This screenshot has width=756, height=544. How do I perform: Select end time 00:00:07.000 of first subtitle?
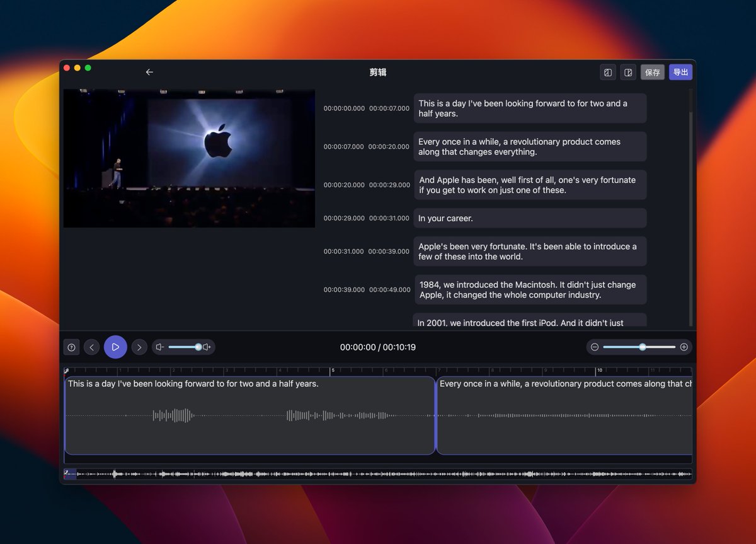(x=389, y=108)
